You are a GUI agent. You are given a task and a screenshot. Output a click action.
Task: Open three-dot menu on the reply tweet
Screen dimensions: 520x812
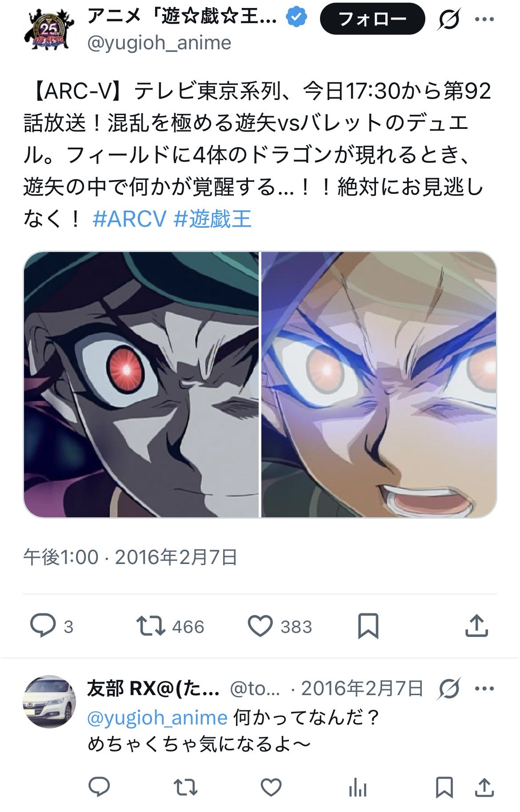tap(485, 689)
